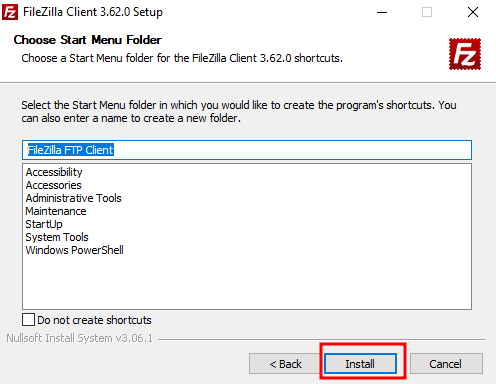This screenshot has height=384, width=496.
Task: Pick the Maintenance folder from list
Action: [56, 211]
